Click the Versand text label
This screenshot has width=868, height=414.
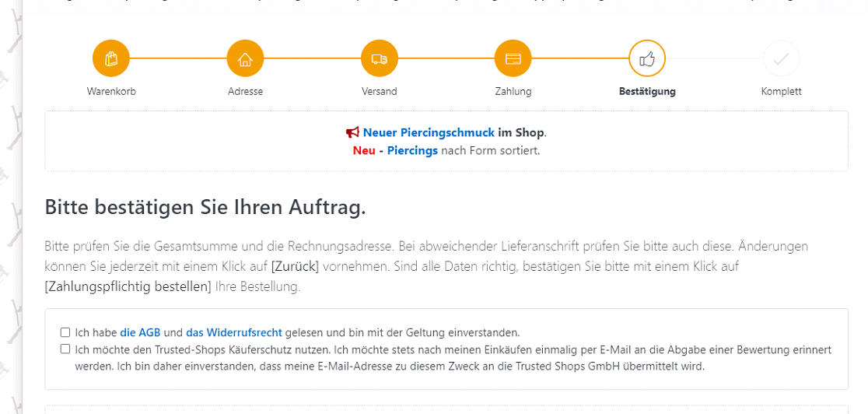380,92
